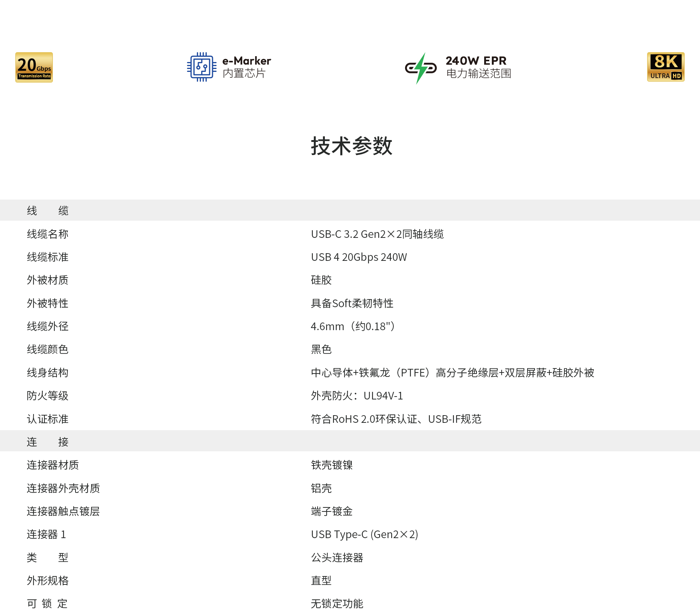Click 具备Soft柔韧特性 value text
The height and width of the screenshot is (614, 700).
pyautogui.click(x=352, y=304)
